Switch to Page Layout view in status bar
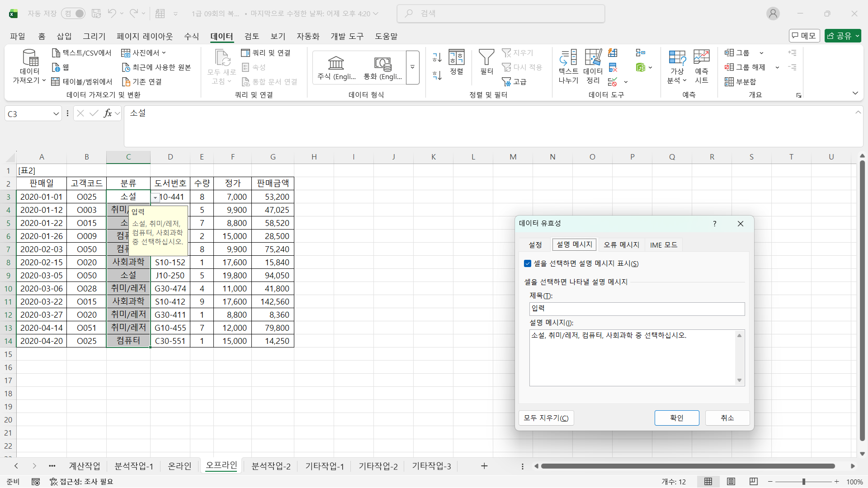 pyautogui.click(x=731, y=482)
